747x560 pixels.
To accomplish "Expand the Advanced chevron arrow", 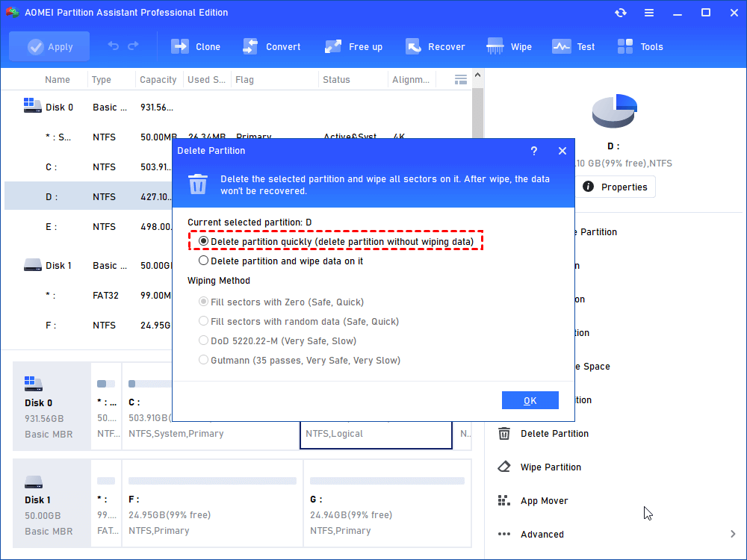I will 733,535.
